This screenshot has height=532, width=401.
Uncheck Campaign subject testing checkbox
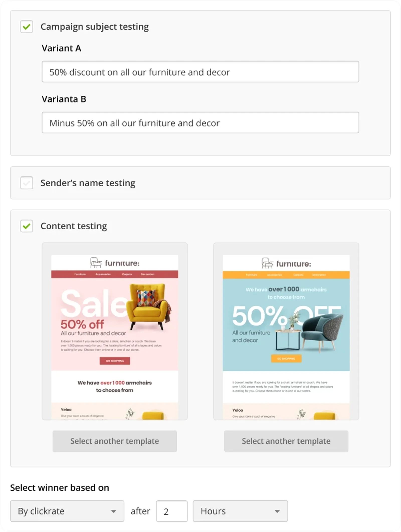tap(26, 27)
